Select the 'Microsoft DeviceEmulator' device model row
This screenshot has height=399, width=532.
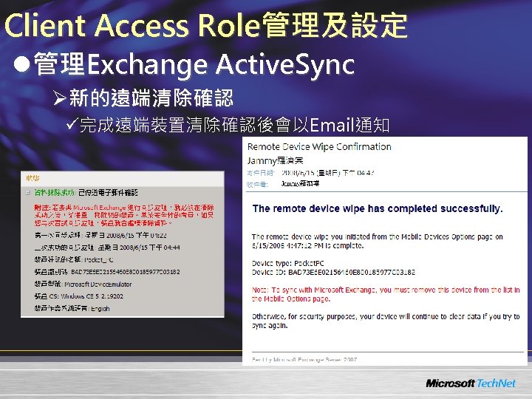point(83,284)
